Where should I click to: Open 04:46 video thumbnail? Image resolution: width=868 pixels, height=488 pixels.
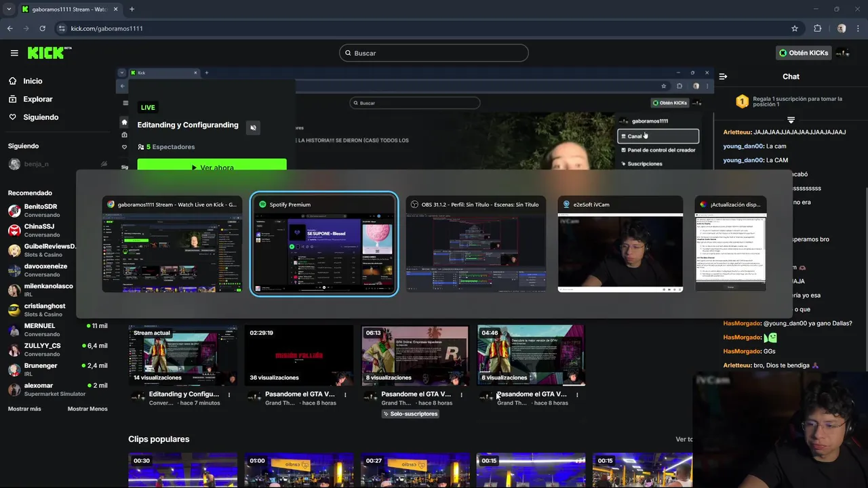pos(531,354)
